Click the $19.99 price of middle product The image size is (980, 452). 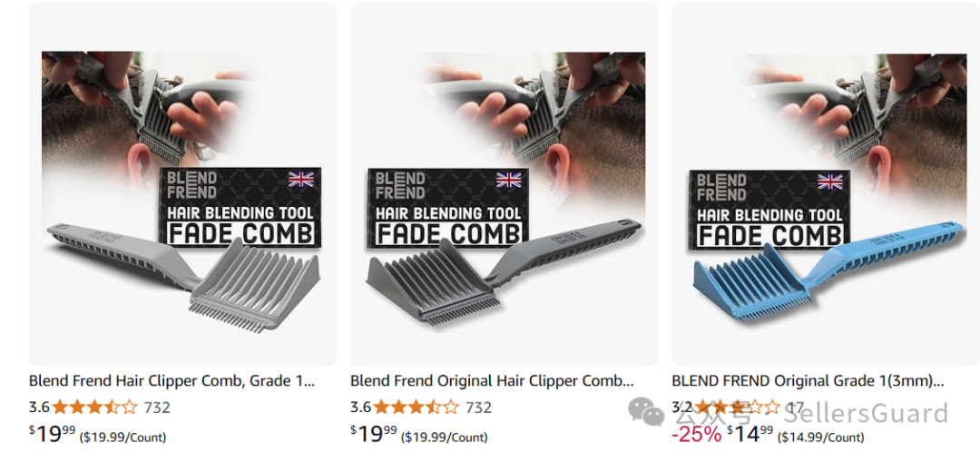374,433
